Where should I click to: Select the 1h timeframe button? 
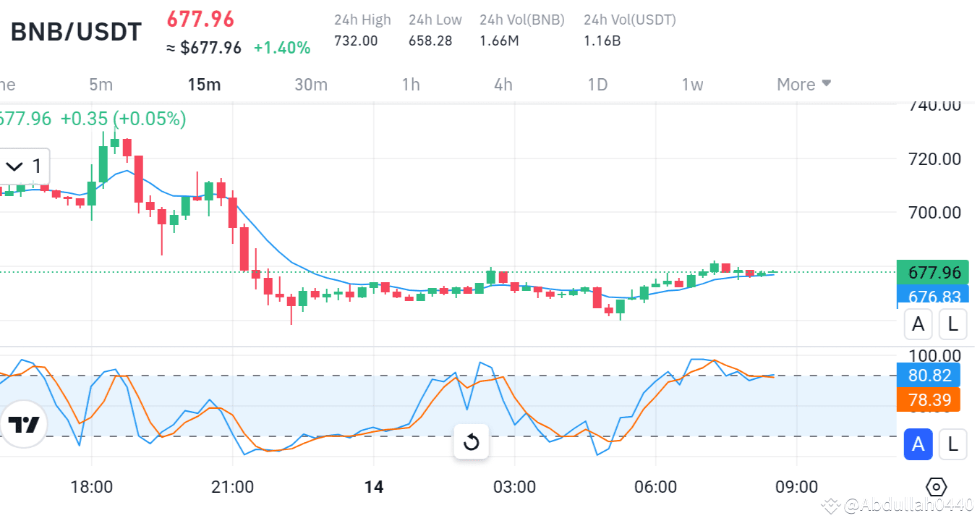click(x=410, y=85)
